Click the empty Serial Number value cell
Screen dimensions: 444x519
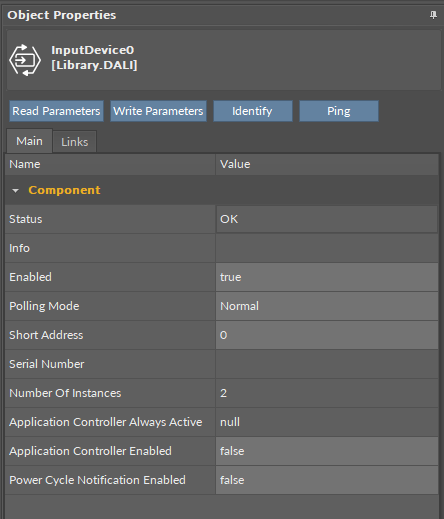tap(327, 364)
